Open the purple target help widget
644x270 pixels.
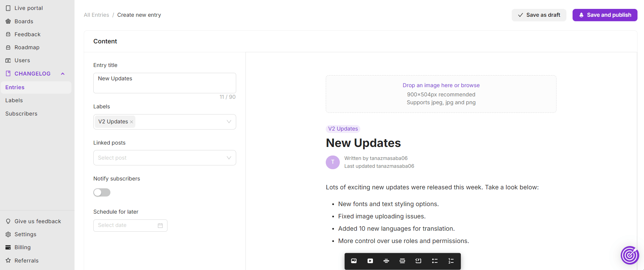pyautogui.click(x=630, y=255)
